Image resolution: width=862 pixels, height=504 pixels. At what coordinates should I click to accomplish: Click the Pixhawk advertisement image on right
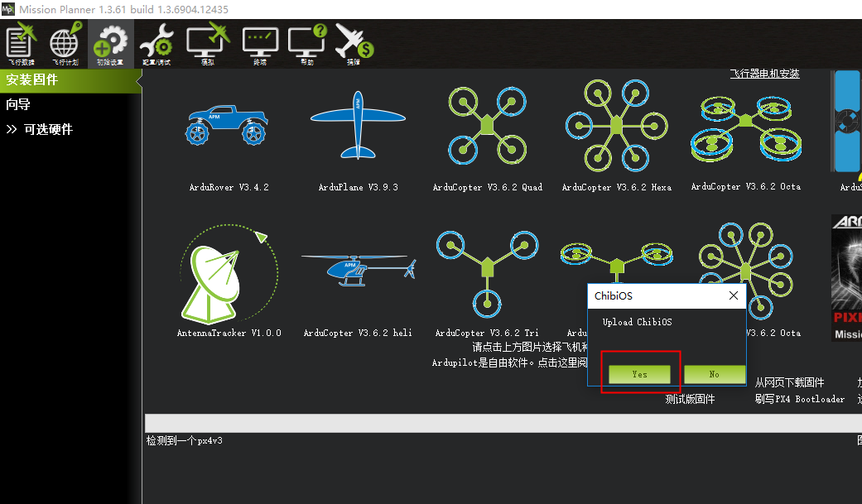[846, 278]
